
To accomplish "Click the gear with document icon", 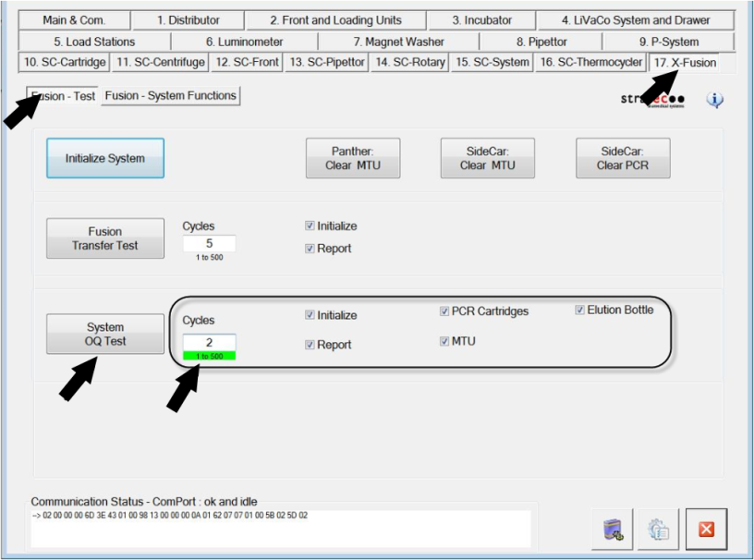I will (658, 529).
